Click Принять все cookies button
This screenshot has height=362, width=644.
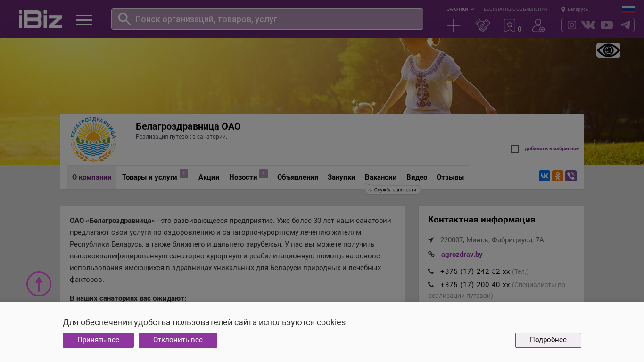(98, 340)
